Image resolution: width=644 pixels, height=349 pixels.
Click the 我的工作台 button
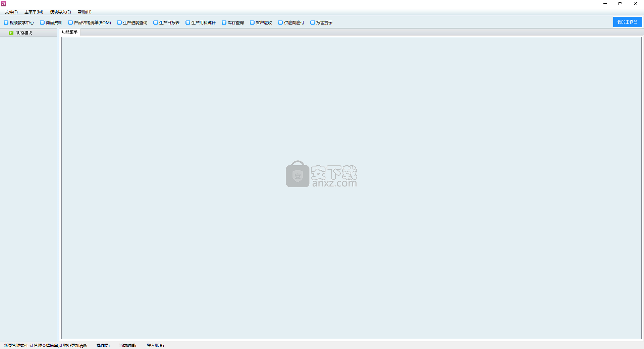tap(627, 22)
